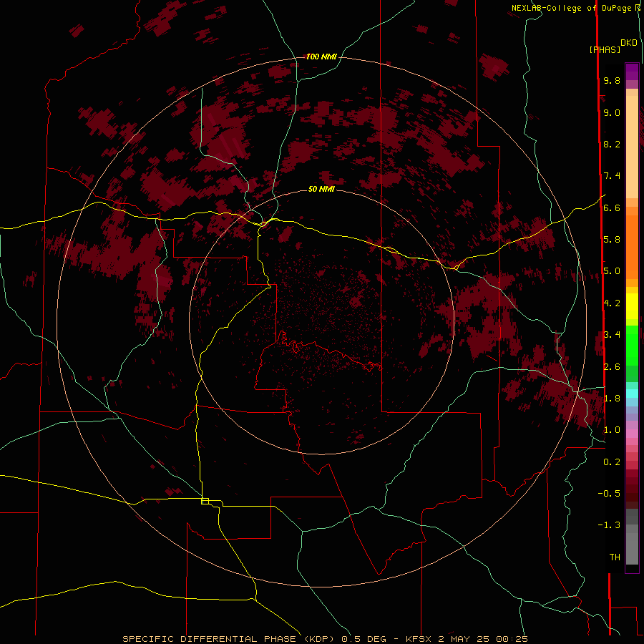
Task: Click the light peach swatch in the color bar
Action: [x=632, y=147]
